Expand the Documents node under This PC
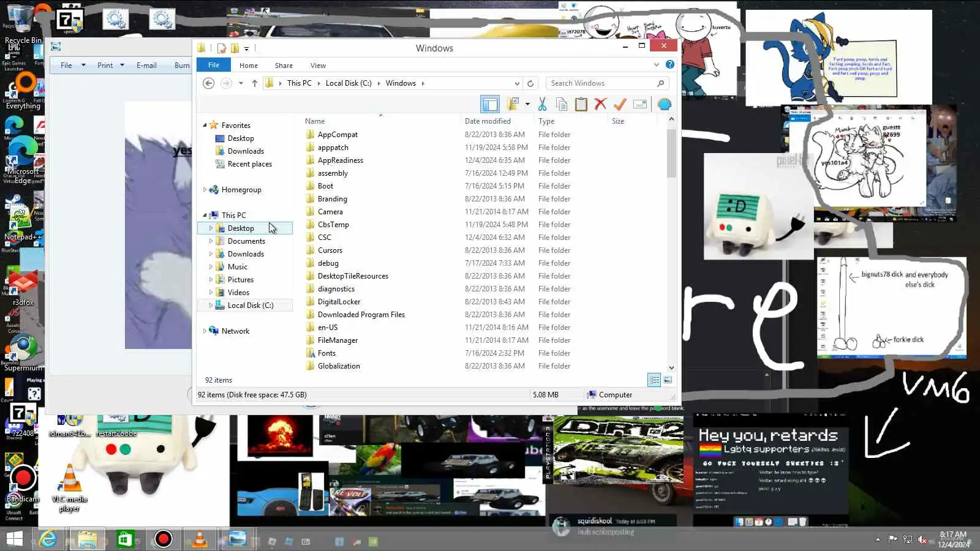980x551 pixels. 211,241
